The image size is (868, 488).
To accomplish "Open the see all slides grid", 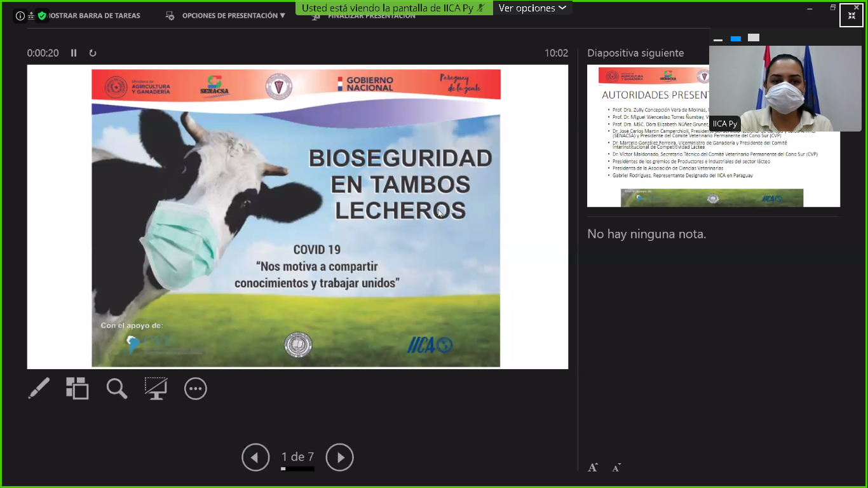I will click(78, 388).
